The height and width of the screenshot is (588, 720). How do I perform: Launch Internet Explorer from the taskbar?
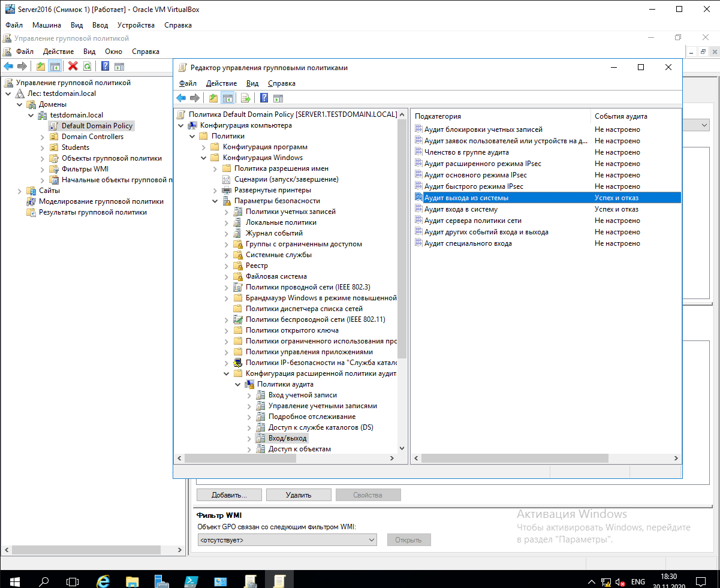click(103, 581)
